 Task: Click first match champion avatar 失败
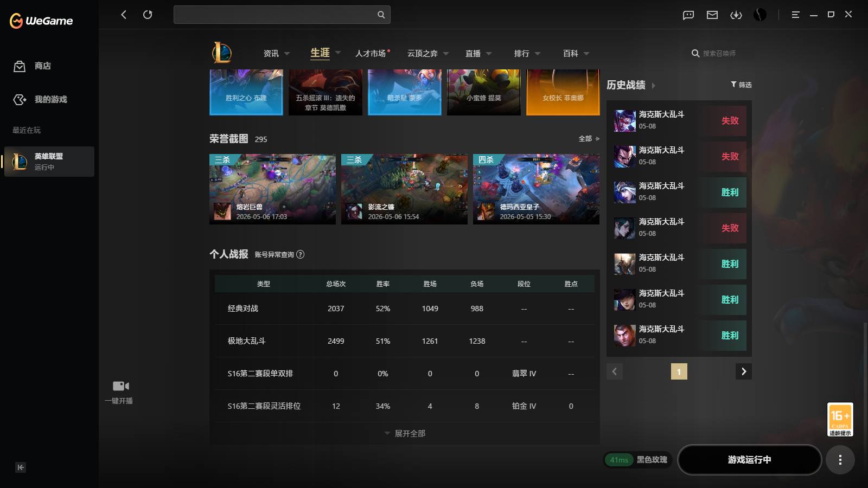(625, 120)
